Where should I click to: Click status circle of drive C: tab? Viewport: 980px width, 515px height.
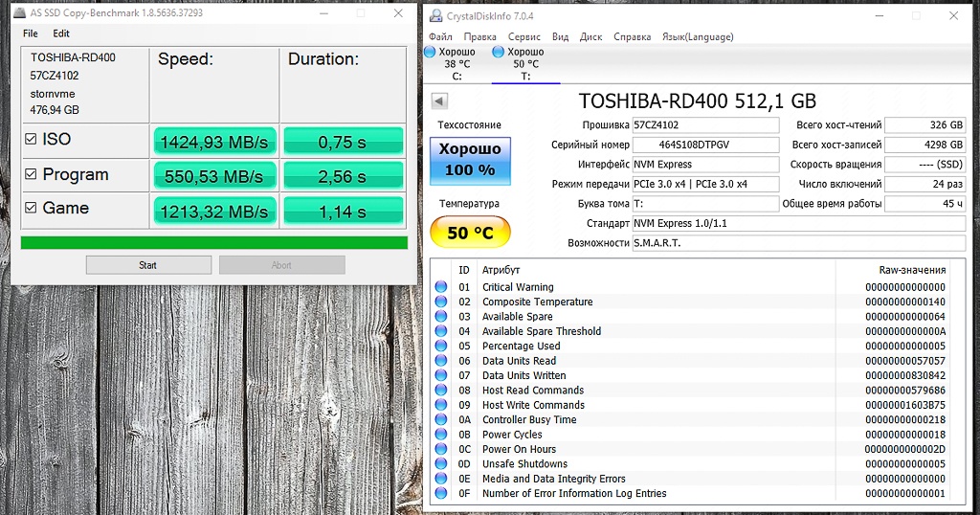[430, 52]
